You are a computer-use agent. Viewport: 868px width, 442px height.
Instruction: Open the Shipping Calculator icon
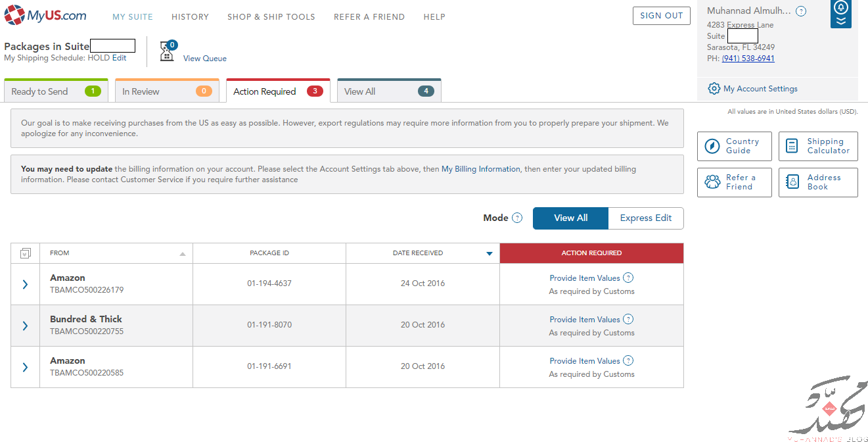(x=792, y=146)
